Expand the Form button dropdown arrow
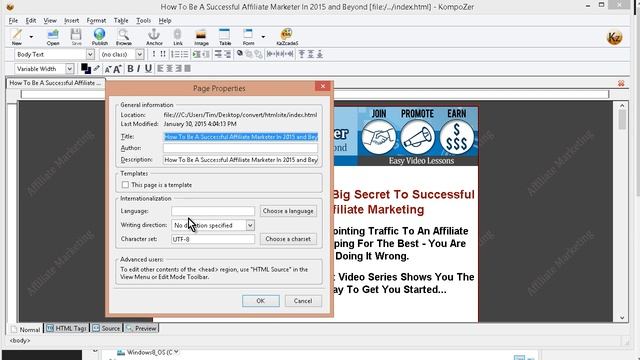Viewport: 640px width, 360px height. tap(263, 37)
